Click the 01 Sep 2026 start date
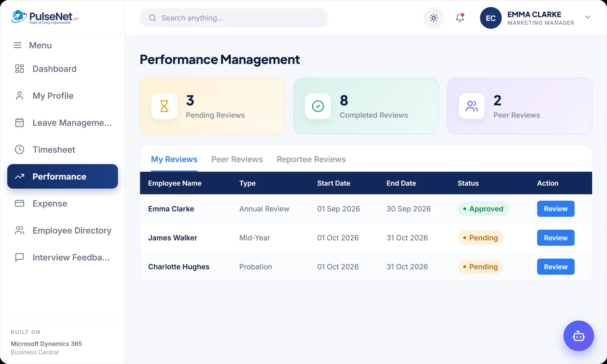The height and width of the screenshot is (364, 607). [339, 209]
